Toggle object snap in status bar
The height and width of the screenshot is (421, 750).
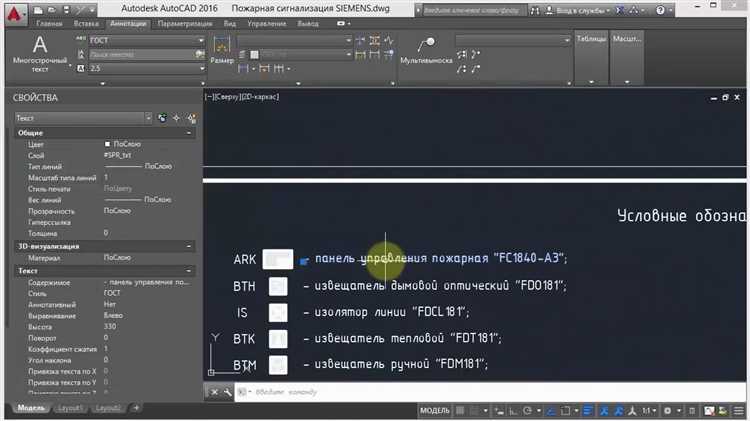(565, 411)
